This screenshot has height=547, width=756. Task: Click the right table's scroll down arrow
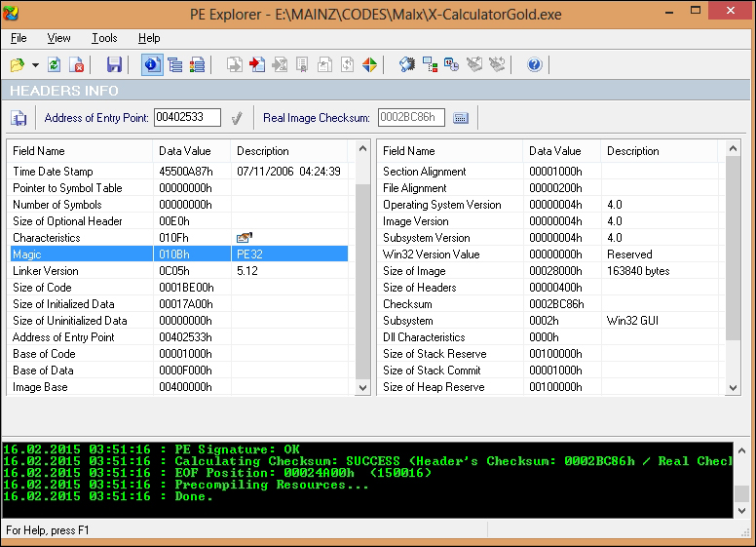[734, 387]
